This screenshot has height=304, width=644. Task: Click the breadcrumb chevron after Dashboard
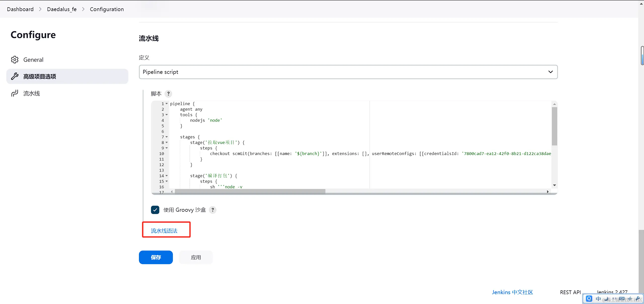click(x=40, y=9)
